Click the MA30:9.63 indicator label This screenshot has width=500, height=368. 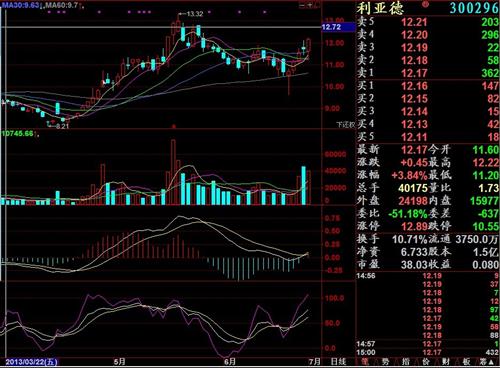click(21, 5)
